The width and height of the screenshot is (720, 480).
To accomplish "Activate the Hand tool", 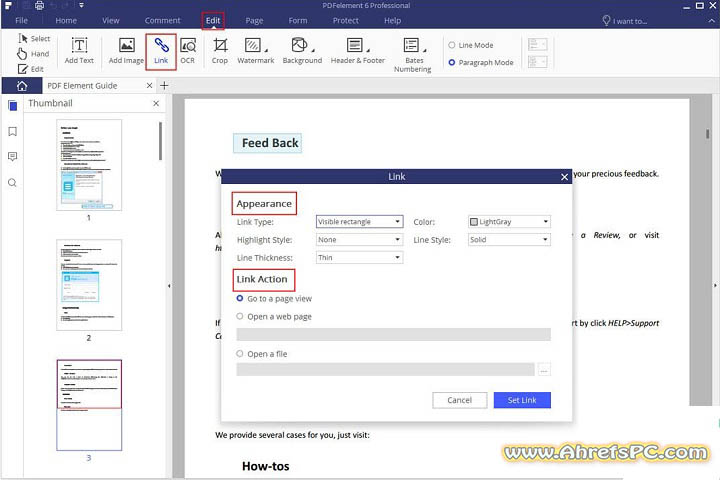I will [x=33, y=54].
